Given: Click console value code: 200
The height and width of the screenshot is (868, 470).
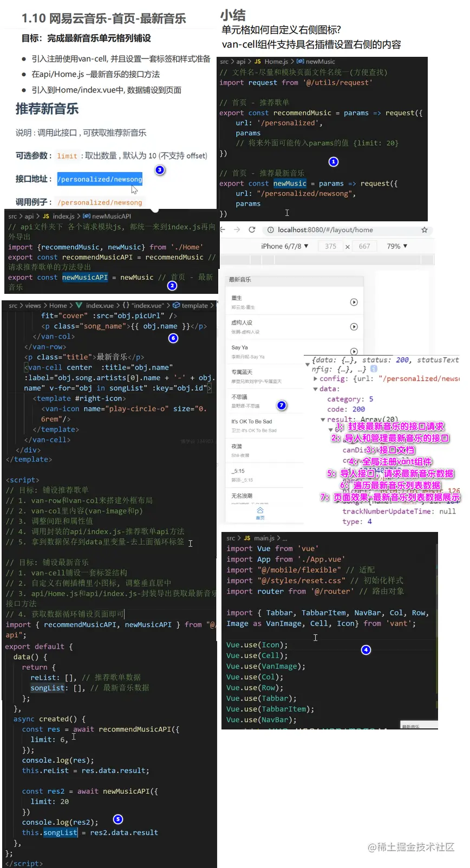Looking at the screenshot, I should click(x=346, y=410).
